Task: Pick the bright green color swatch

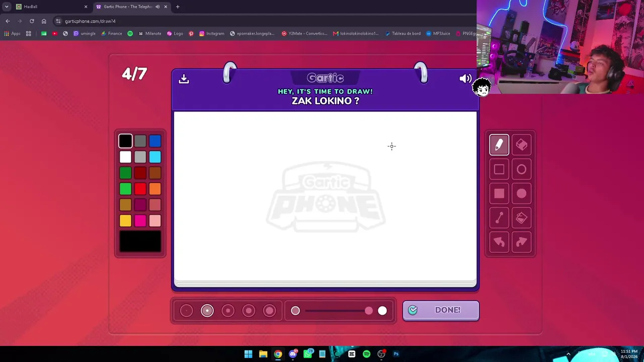Action: pyautogui.click(x=125, y=189)
